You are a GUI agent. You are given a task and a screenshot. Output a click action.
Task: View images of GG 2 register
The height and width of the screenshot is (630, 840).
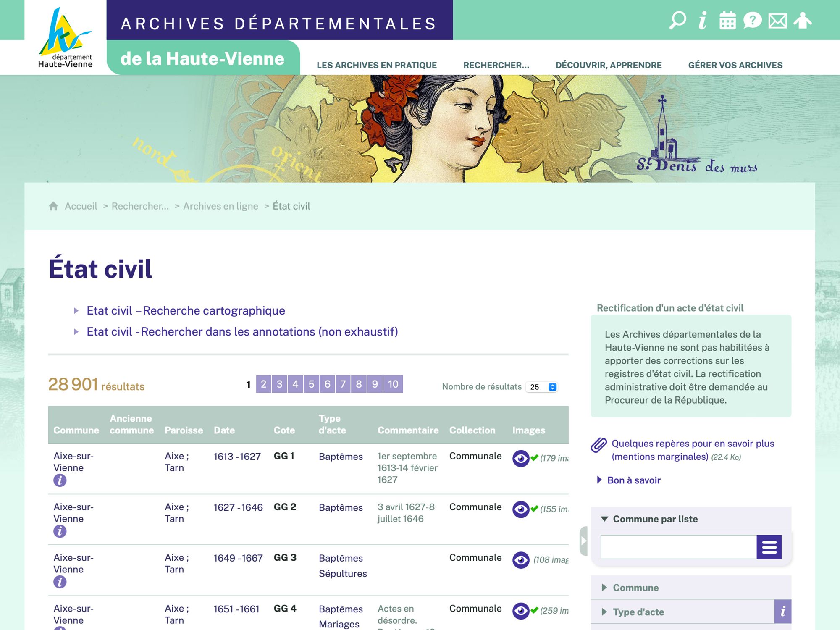coord(521,509)
